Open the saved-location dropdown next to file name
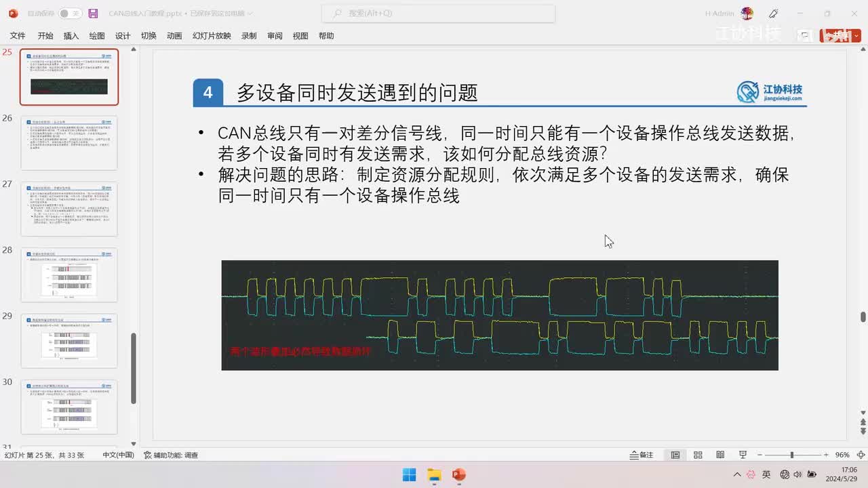Image resolution: width=868 pixels, height=488 pixels. 250,14
